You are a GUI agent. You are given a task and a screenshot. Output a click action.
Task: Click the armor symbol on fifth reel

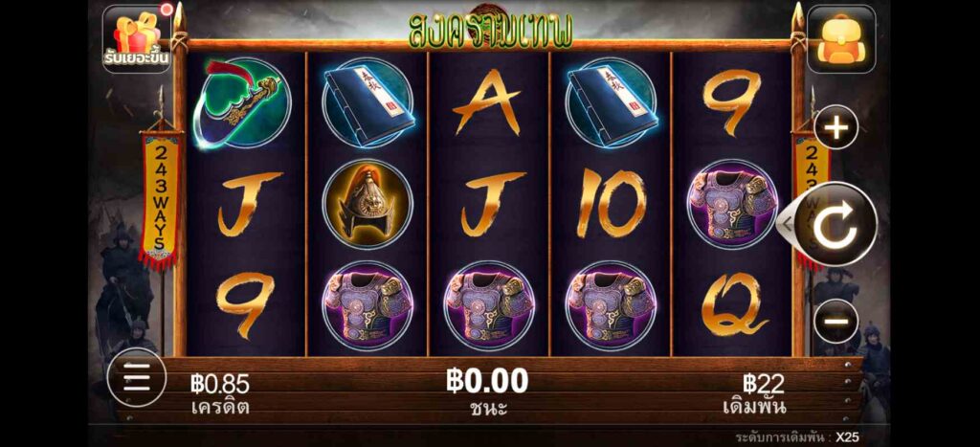click(732, 205)
